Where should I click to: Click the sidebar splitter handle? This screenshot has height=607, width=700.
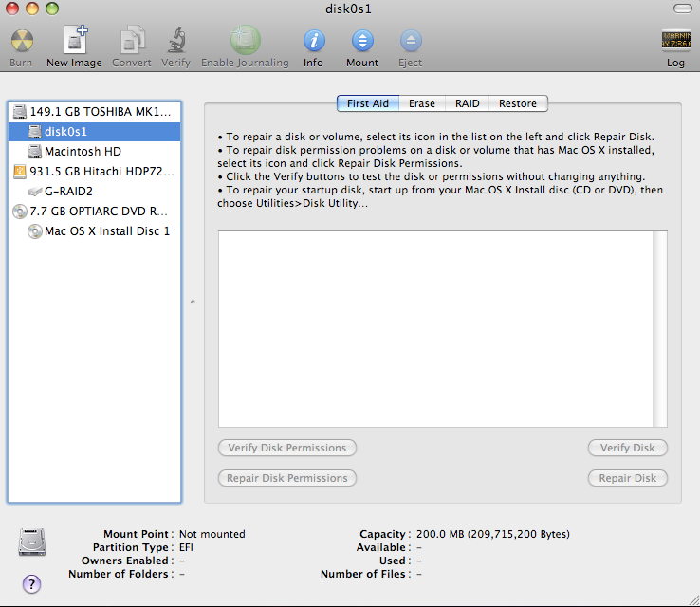[x=193, y=302]
